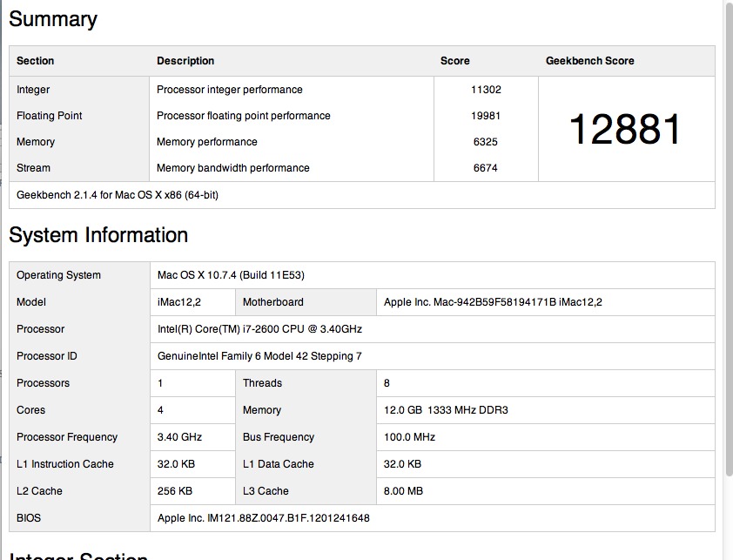Click the '100.0 MHz' bus frequency value
Screen dimensions: 733x560
(x=409, y=437)
